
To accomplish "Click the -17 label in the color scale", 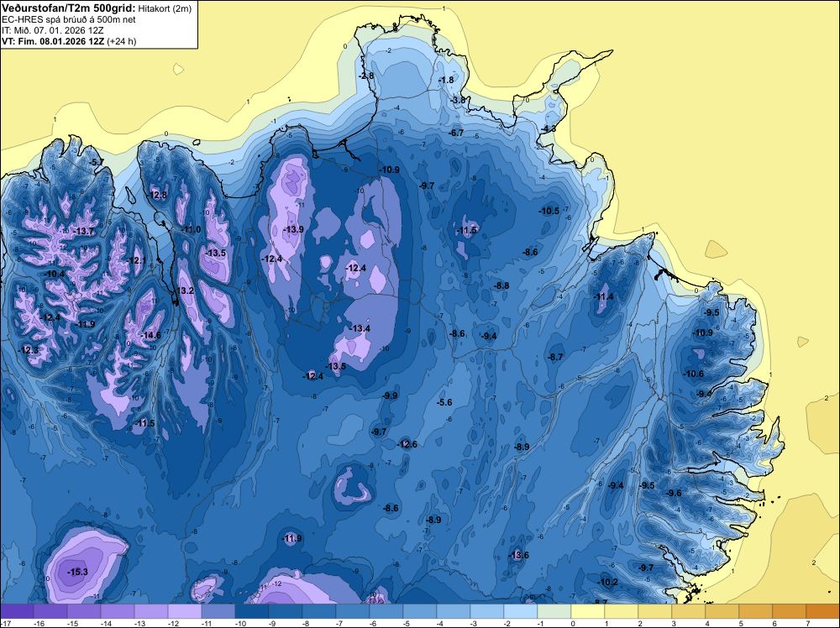I will pyautogui.click(x=5, y=623).
